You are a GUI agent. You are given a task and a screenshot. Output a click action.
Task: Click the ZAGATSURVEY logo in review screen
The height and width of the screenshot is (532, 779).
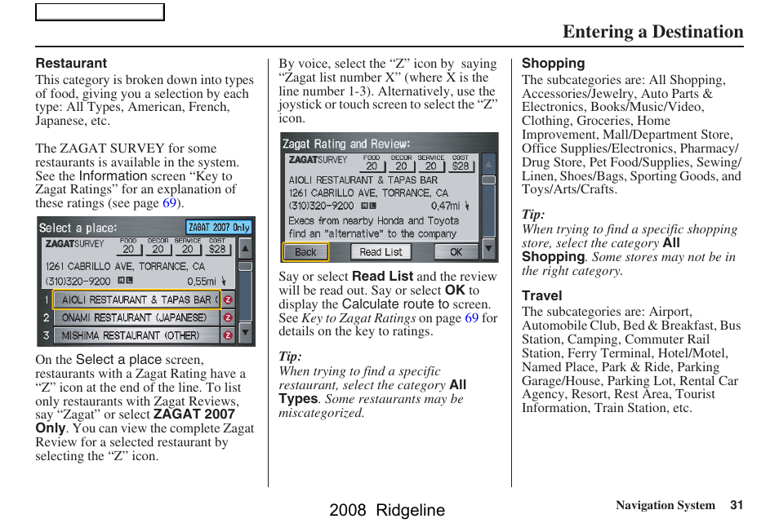click(x=318, y=160)
